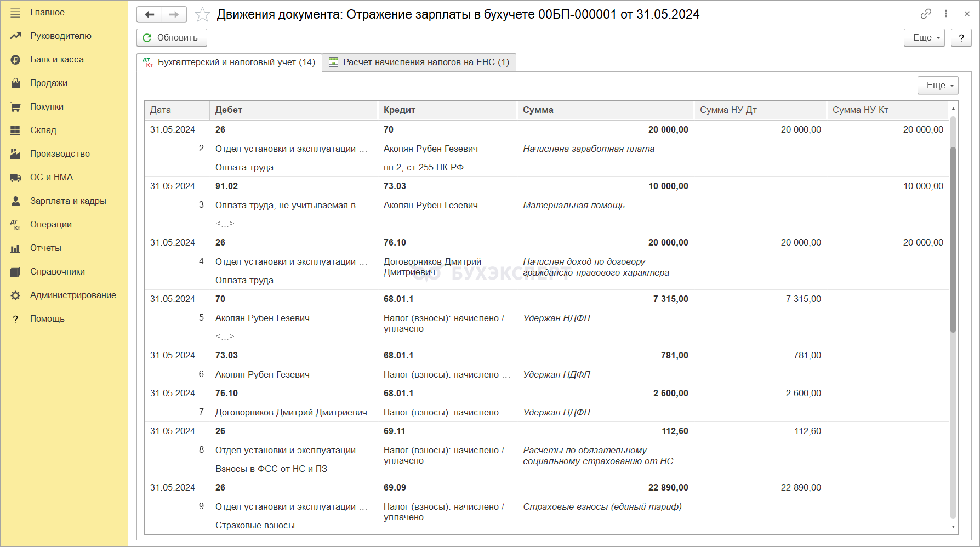980x547 pixels.
Task: Open the Отчеты section
Action: pyautogui.click(x=45, y=248)
